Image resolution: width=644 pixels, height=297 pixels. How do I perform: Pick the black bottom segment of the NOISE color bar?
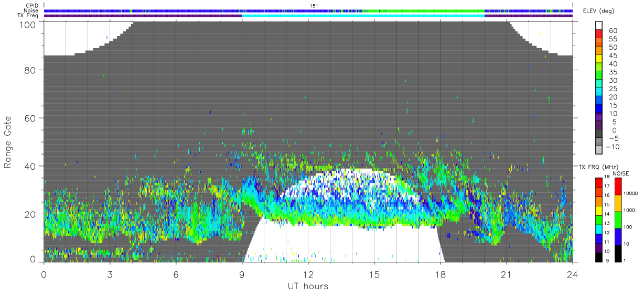[618, 253]
